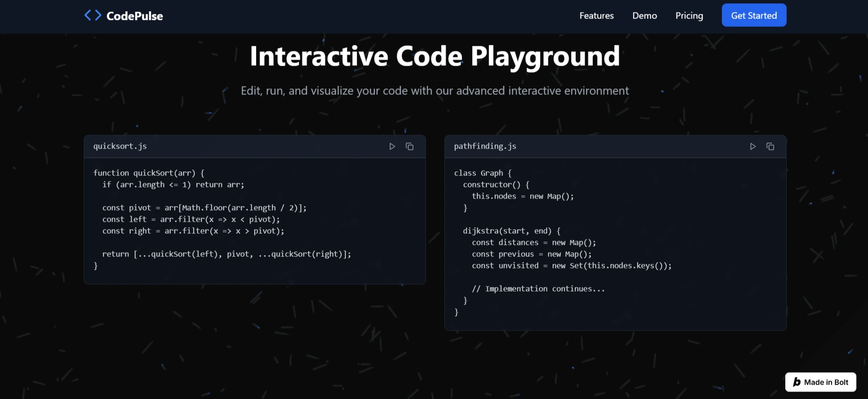The image size is (868, 399).
Task: Open the Features nav link
Action: coord(597,15)
